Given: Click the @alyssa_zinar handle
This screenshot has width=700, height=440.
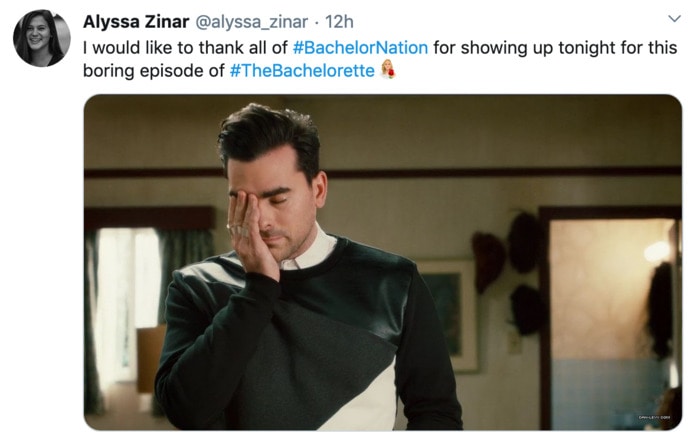Looking at the screenshot, I should point(252,21).
